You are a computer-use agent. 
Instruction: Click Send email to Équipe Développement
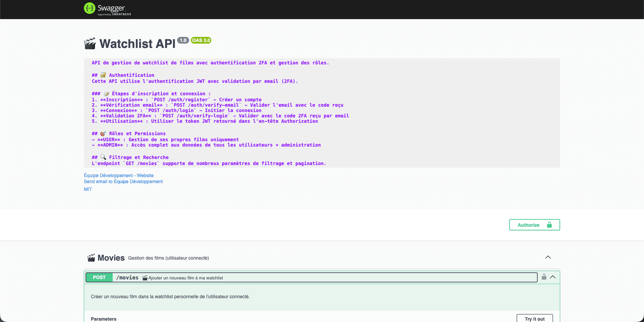[123, 181]
